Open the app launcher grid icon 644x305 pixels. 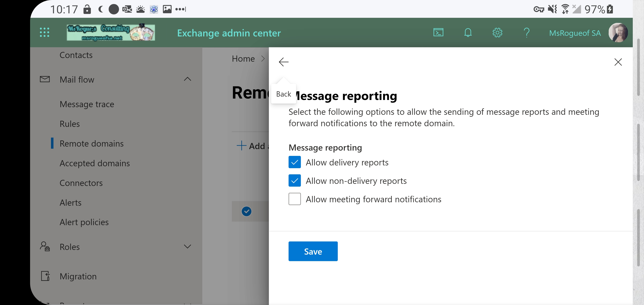click(44, 32)
